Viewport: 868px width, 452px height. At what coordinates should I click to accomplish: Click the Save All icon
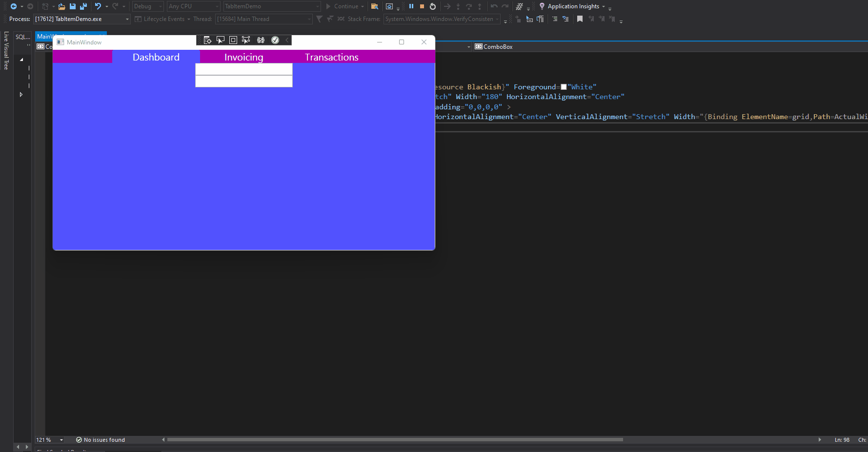point(83,6)
